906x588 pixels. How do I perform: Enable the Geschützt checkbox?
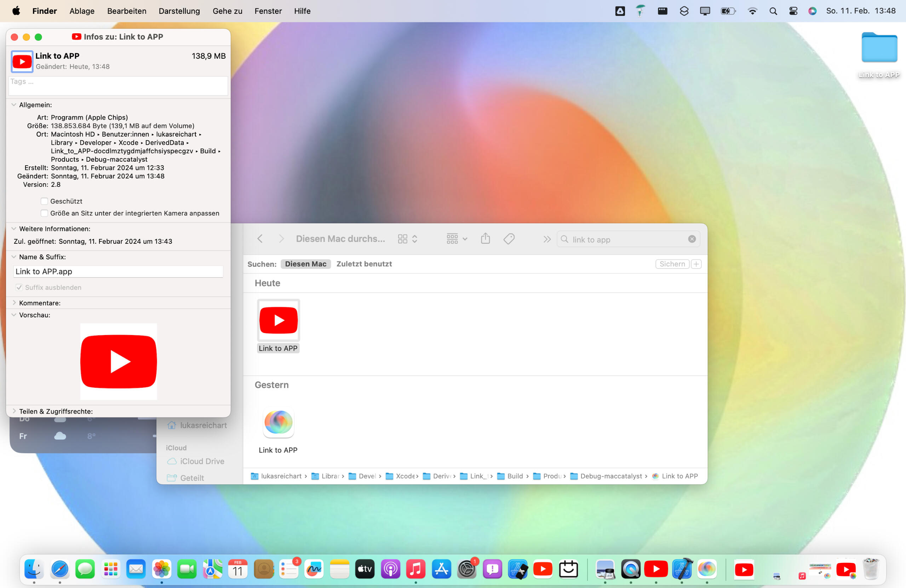(44, 201)
